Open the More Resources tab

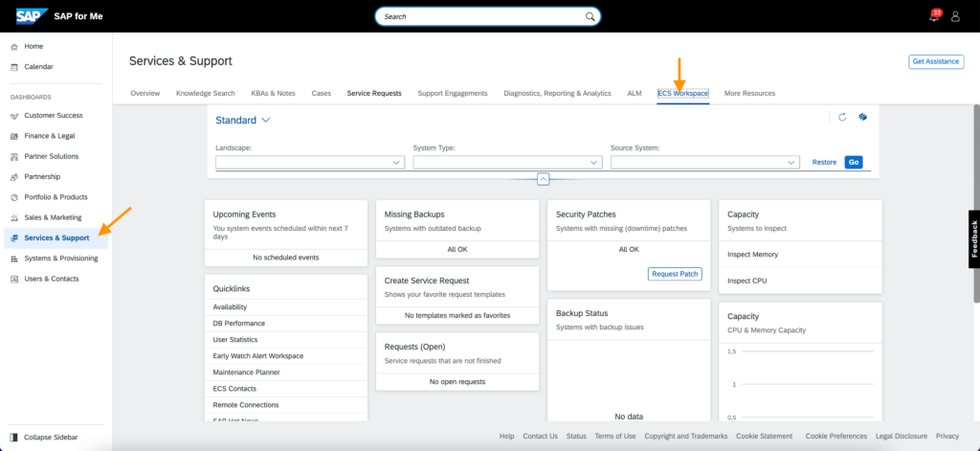750,93
